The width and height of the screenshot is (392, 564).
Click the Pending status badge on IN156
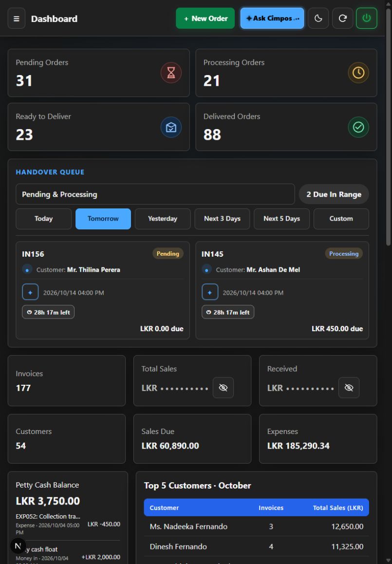168,254
